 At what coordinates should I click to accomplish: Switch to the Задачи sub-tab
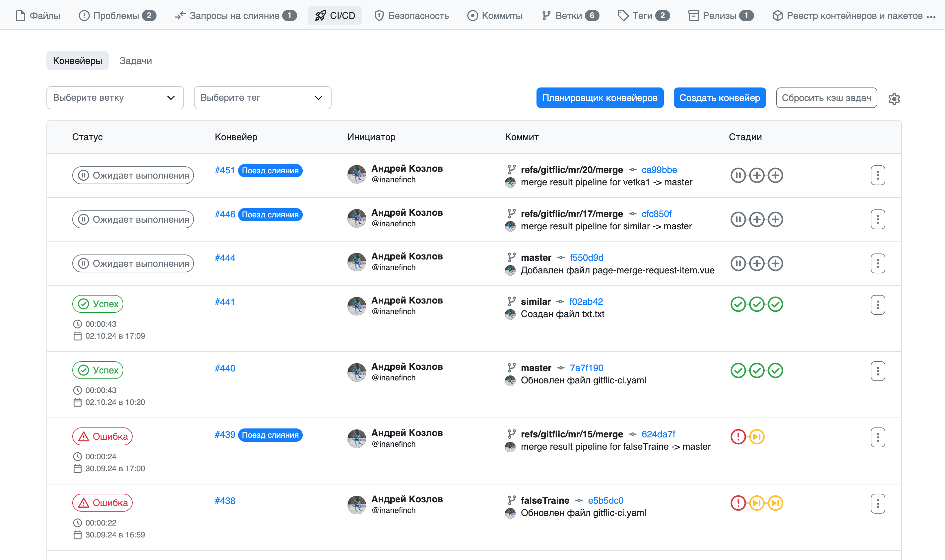136,61
